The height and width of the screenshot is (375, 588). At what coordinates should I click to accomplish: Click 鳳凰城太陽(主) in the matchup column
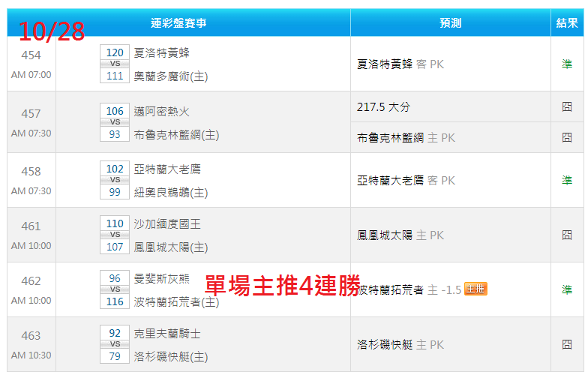[171, 247]
